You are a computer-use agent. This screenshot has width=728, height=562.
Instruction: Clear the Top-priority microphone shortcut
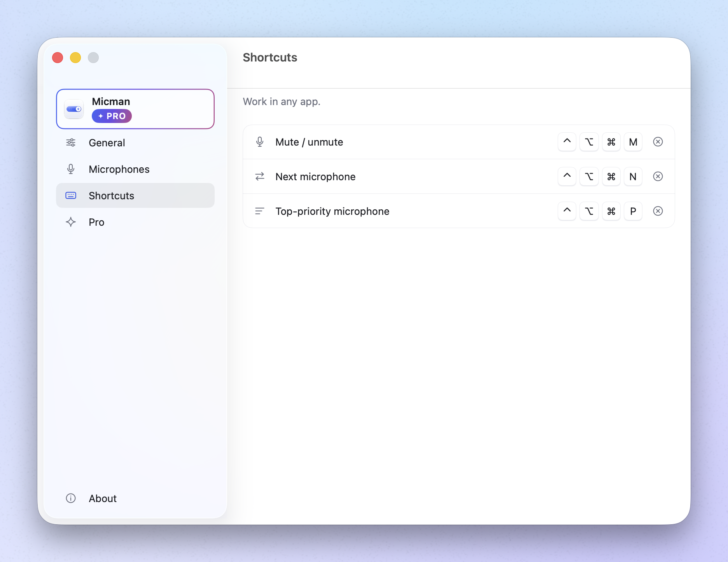coord(658,211)
